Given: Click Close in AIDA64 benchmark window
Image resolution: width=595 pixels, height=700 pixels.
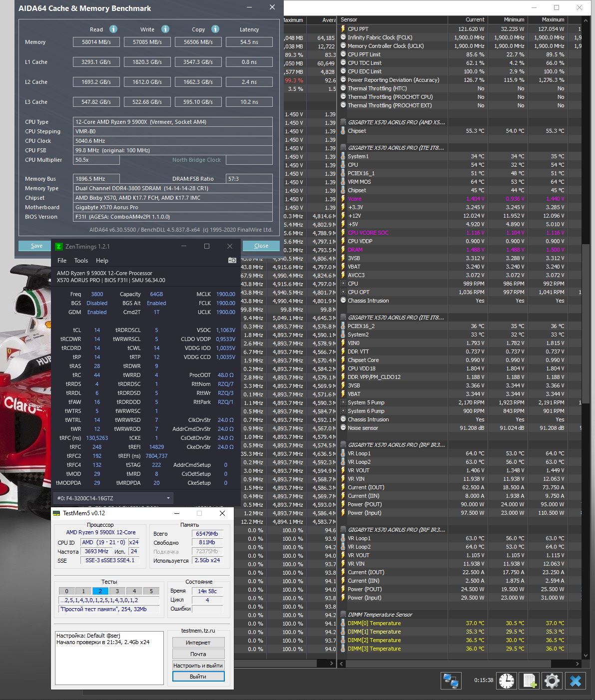Looking at the screenshot, I should click(261, 246).
